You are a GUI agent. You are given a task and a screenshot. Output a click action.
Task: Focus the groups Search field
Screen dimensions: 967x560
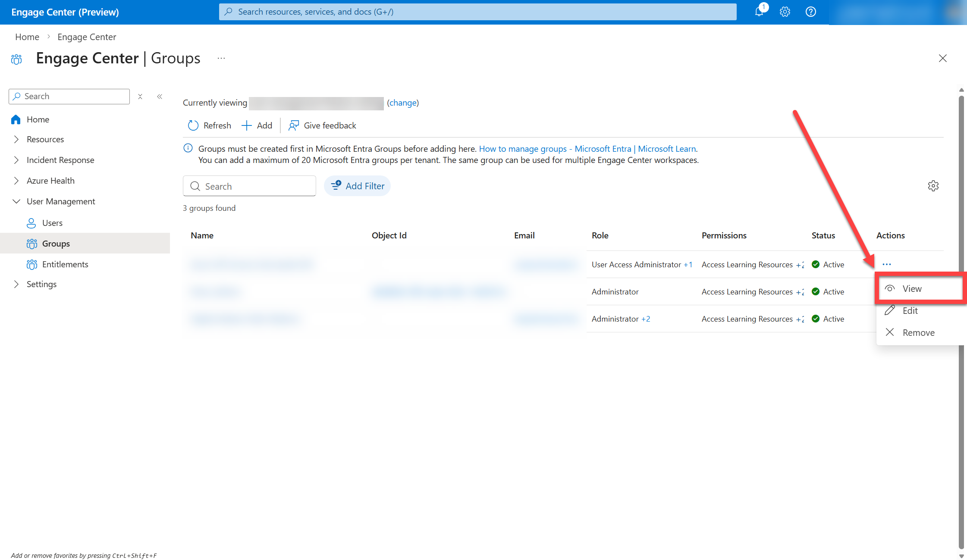pyautogui.click(x=249, y=186)
